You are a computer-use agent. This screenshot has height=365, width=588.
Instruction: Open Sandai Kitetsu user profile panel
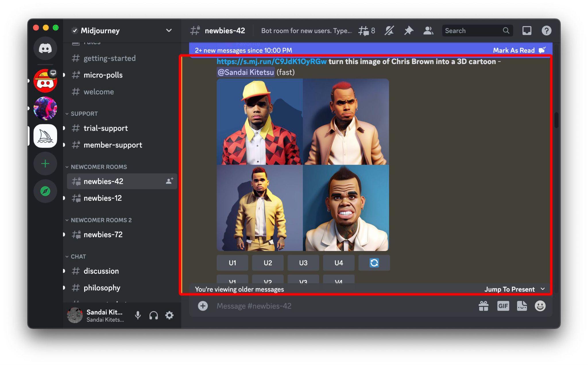[96, 315]
